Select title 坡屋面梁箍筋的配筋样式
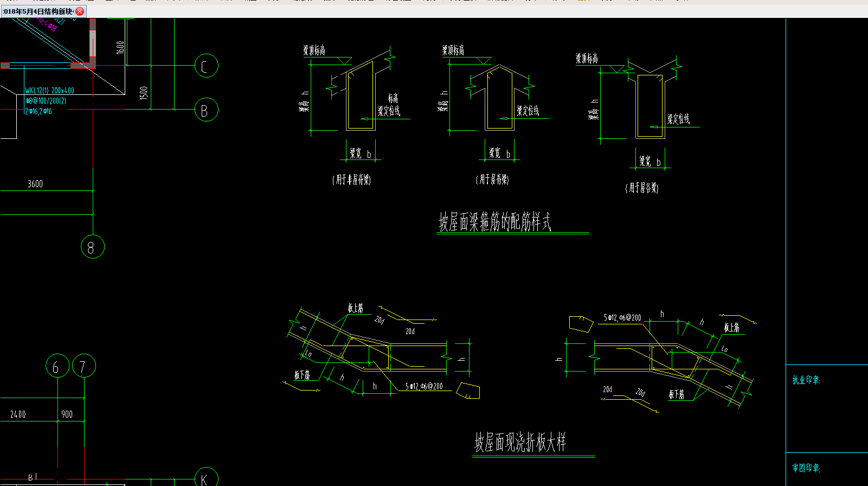868x486 pixels. 495,222
